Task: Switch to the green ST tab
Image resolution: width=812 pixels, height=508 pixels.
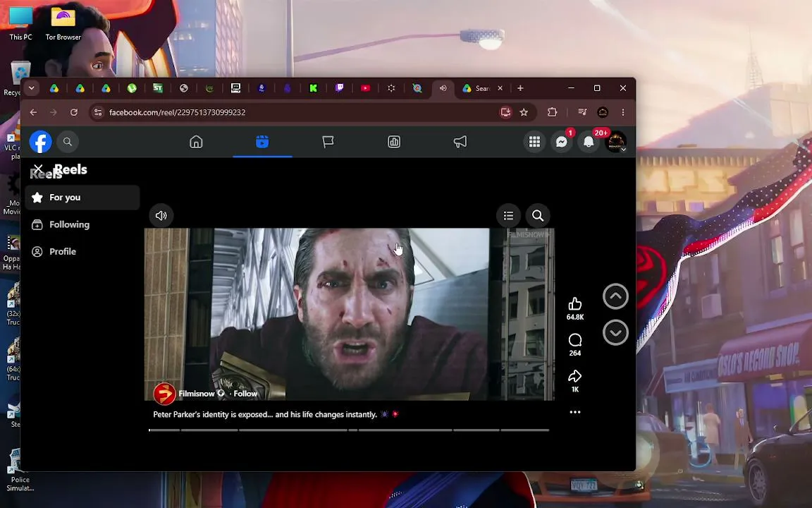Action: [158, 88]
